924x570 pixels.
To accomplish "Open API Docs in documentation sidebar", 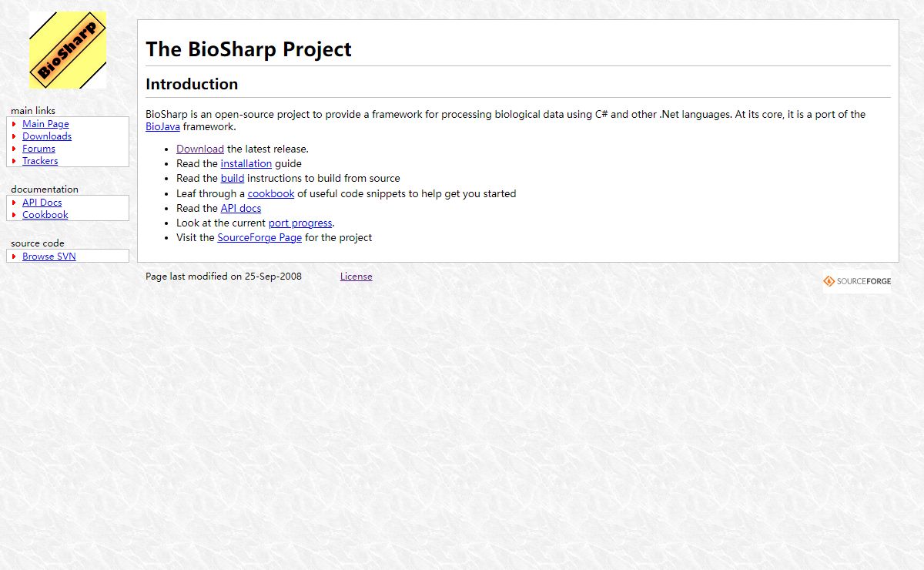I will [x=42, y=203].
